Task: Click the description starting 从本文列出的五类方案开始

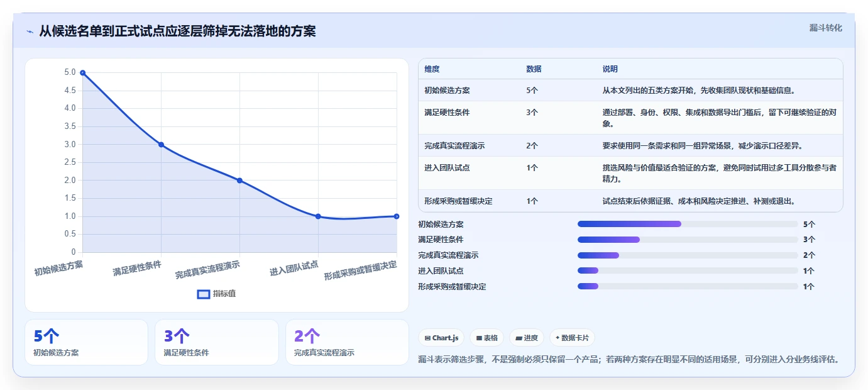Action: (699, 90)
